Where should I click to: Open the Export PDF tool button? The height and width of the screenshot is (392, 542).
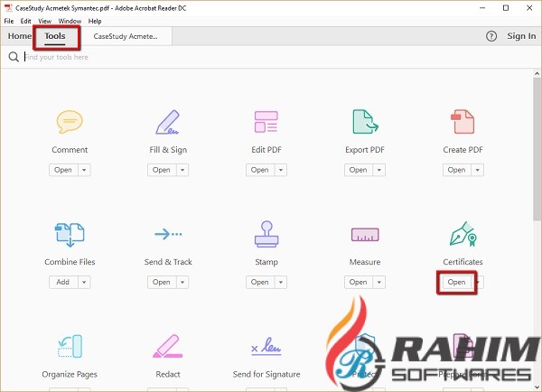359,170
